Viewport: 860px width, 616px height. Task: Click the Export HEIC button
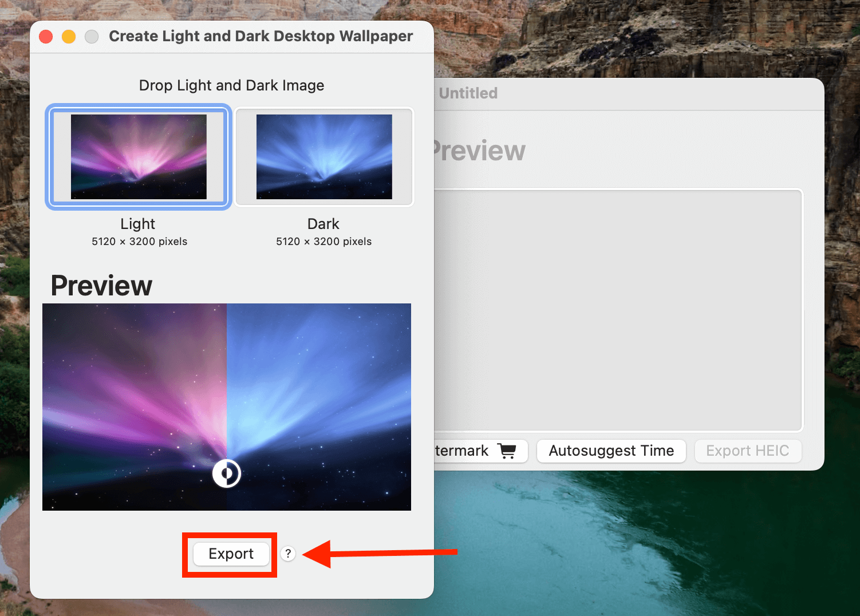(x=747, y=451)
